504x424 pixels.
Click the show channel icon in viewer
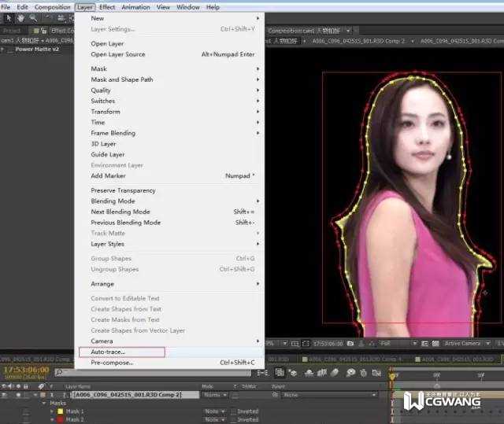click(x=372, y=344)
